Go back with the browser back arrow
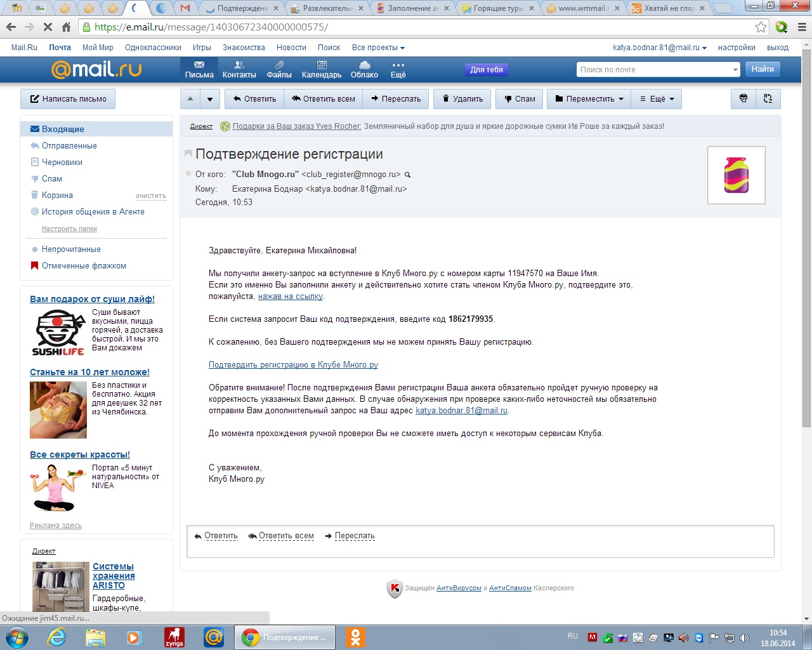 (11, 27)
